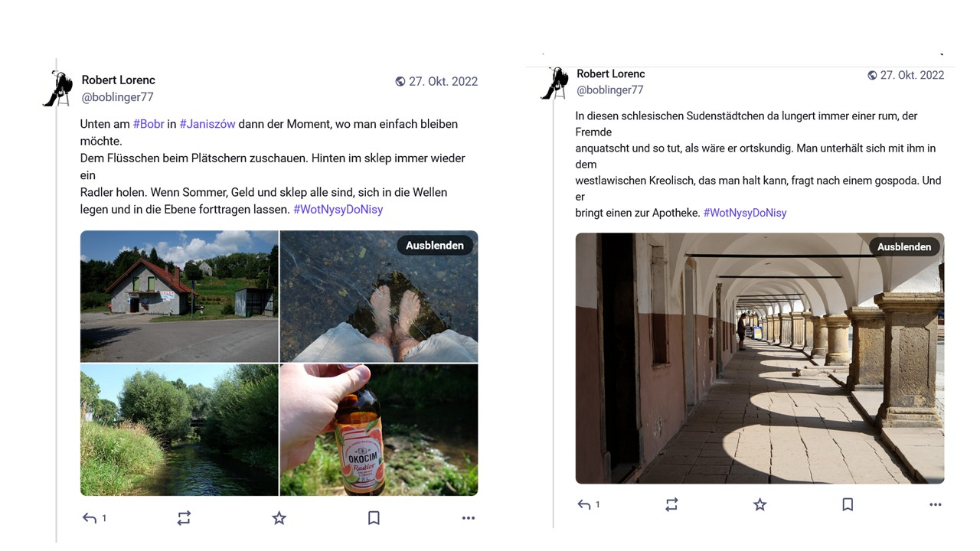
Task: Hide media with Ausblenden on left post
Action: [435, 245]
